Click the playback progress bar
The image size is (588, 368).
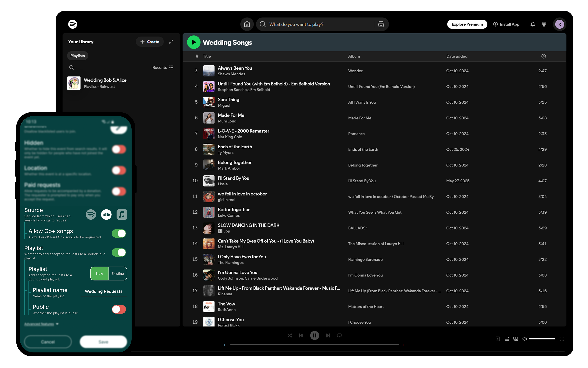(314, 344)
